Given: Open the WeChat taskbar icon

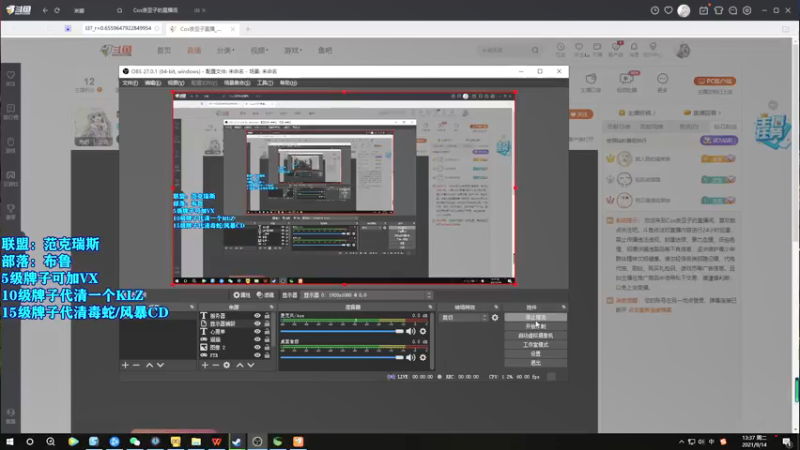Looking at the screenshot, I should [x=135, y=442].
